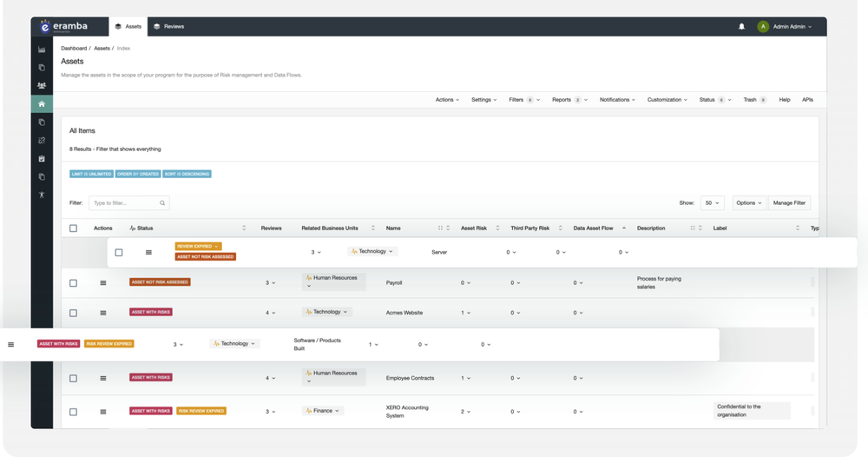Viewport: 868px width, 470px height.
Task: Select the highlighted home sidebar icon
Action: (x=42, y=103)
